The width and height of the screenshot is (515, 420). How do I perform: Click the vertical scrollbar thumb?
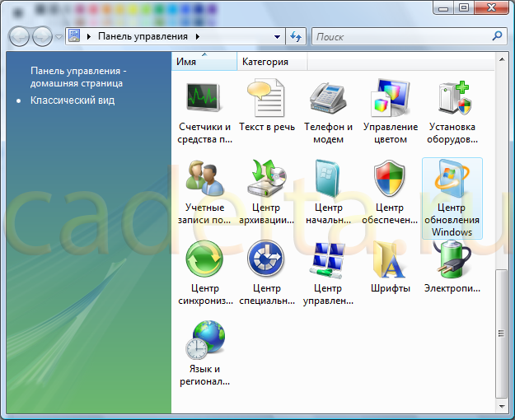tap(501, 334)
